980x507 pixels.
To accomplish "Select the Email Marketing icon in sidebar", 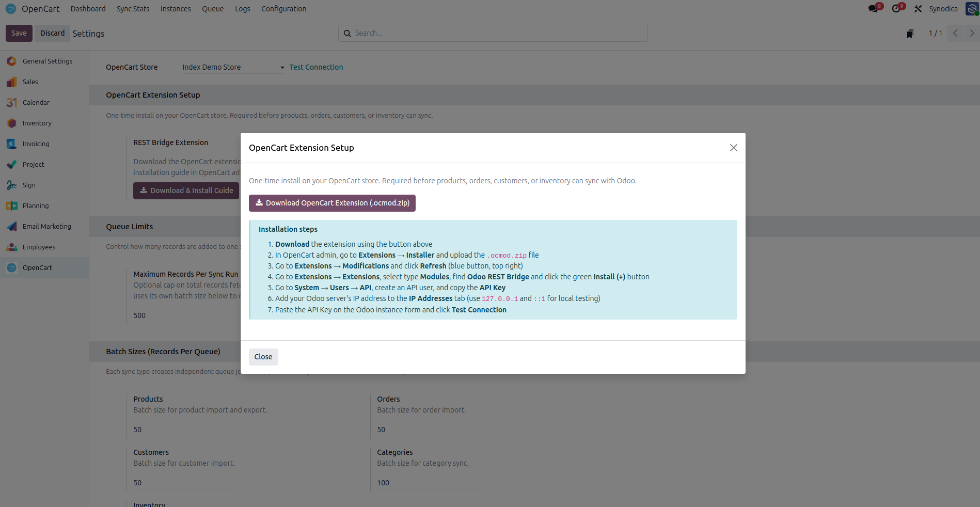I will pos(11,226).
